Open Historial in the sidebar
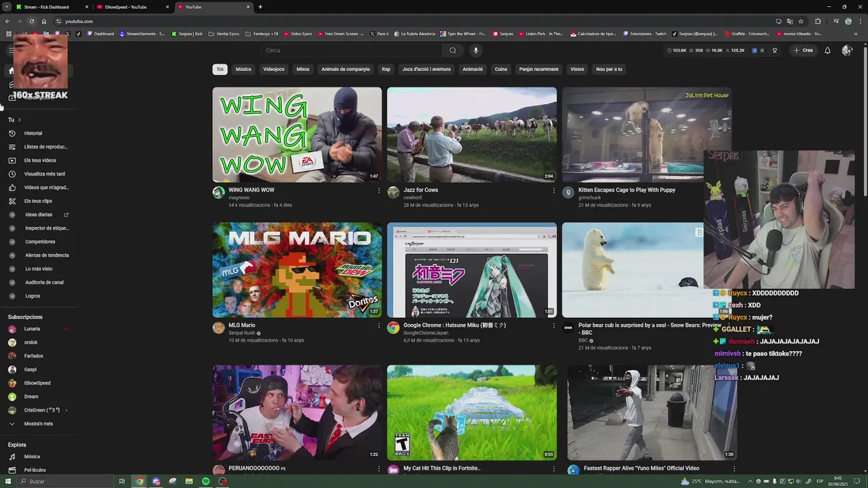This screenshot has width=868, height=488. point(33,134)
